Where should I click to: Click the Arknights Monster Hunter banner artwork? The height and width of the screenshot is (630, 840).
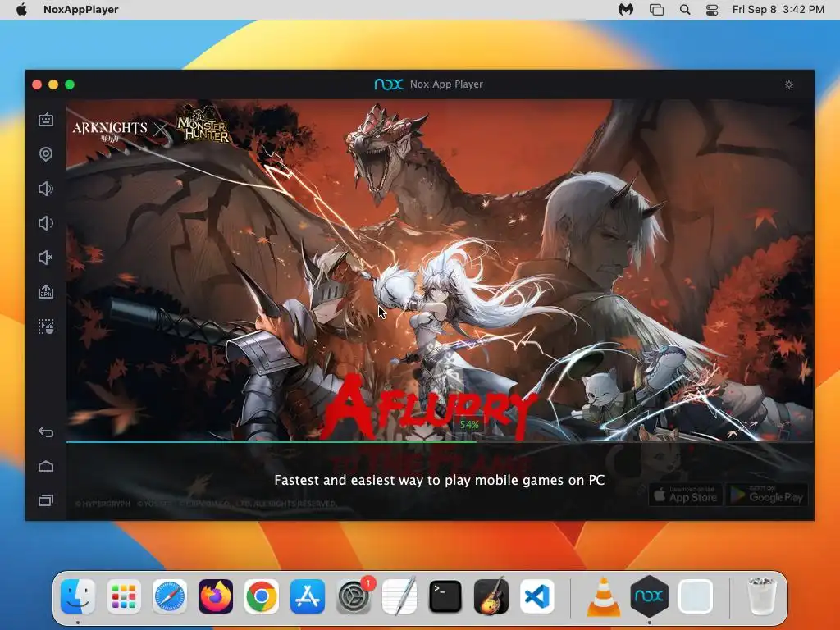(440, 271)
